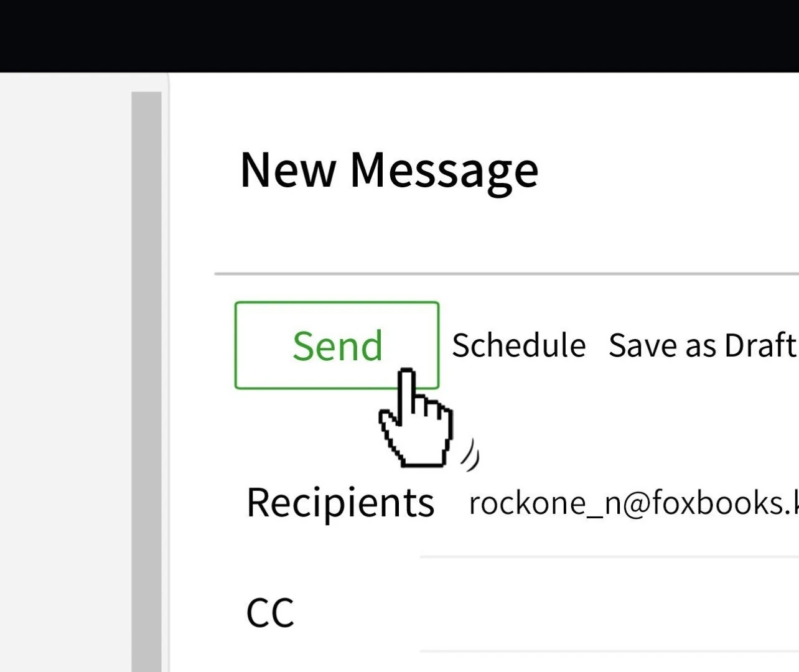Choose Save as Draft
The width and height of the screenshot is (799, 672).
tap(702, 345)
